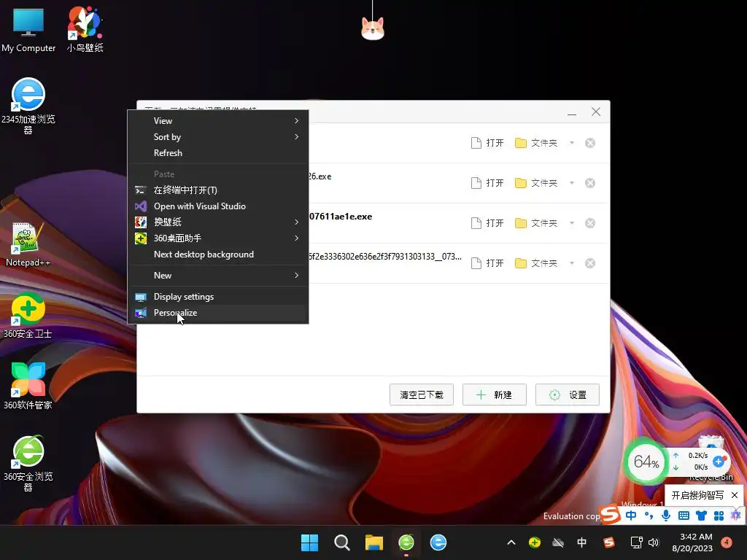Expand the dropdown arrow on 07611ae1e.exe row
The width and height of the screenshot is (747, 560).
point(572,223)
